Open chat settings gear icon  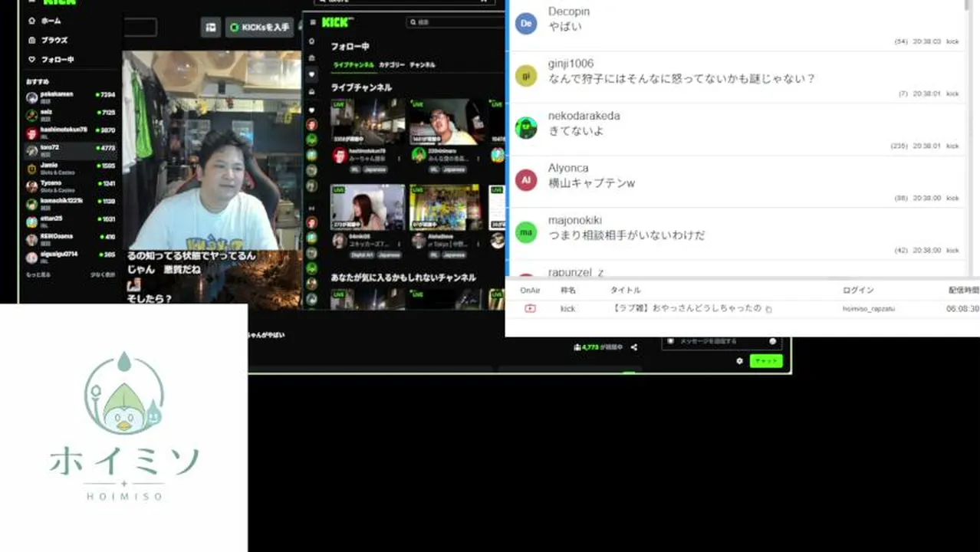pos(739,361)
